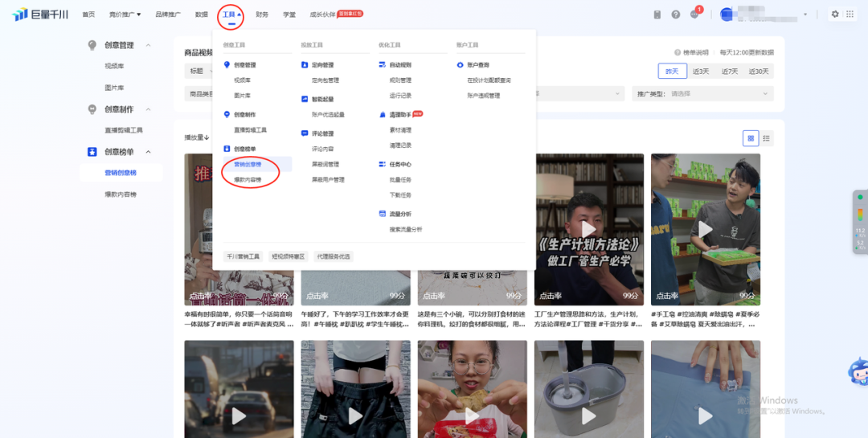The height and width of the screenshot is (438, 868).
Task: Play the 生产计划方法论 video thumbnail
Action: [x=588, y=229]
